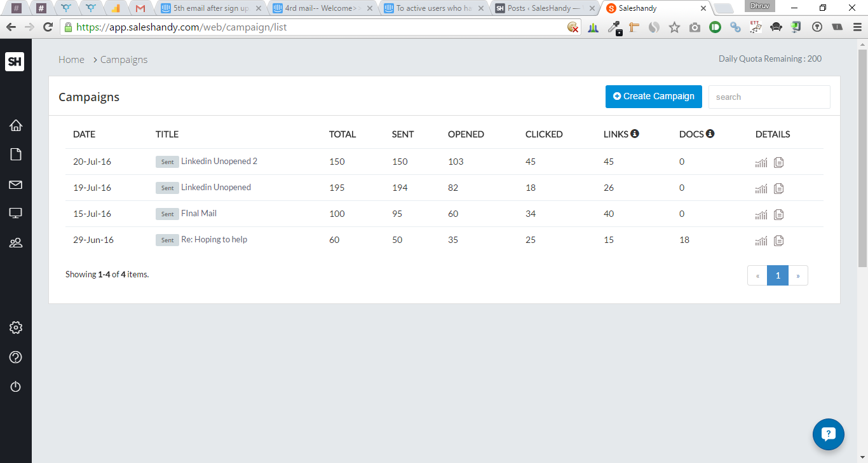Click the power logout sidebar icon
The width and height of the screenshot is (868, 463).
16,387
